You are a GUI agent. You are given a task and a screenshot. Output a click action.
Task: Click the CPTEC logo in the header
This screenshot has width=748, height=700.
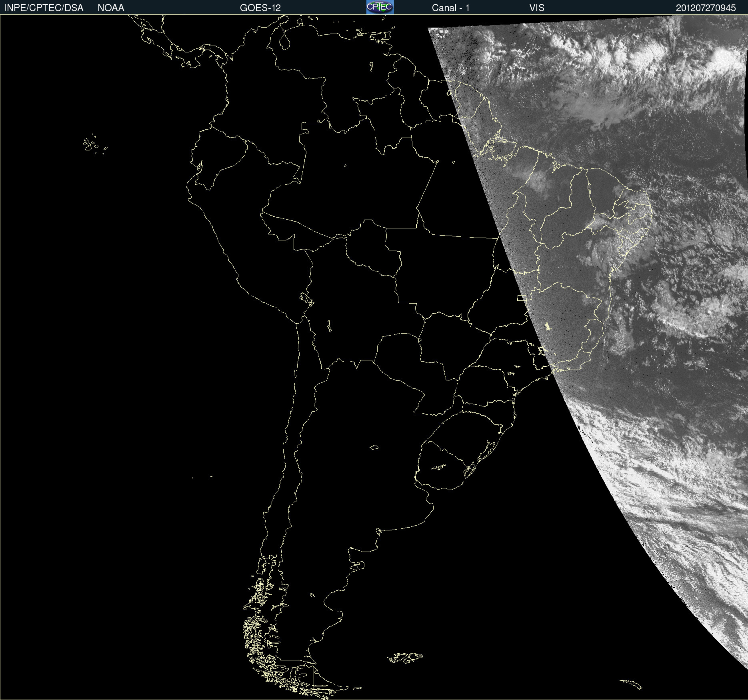click(x=380, y=7)
